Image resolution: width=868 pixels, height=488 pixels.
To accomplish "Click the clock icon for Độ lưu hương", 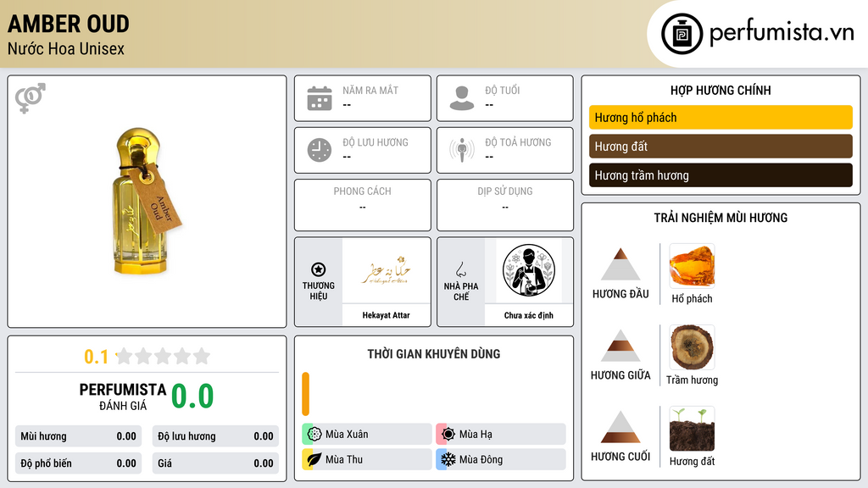I will point(320,150).
